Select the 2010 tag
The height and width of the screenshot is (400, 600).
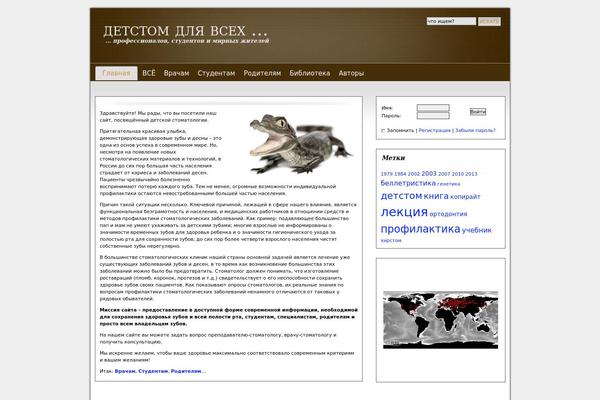[458, 174]
